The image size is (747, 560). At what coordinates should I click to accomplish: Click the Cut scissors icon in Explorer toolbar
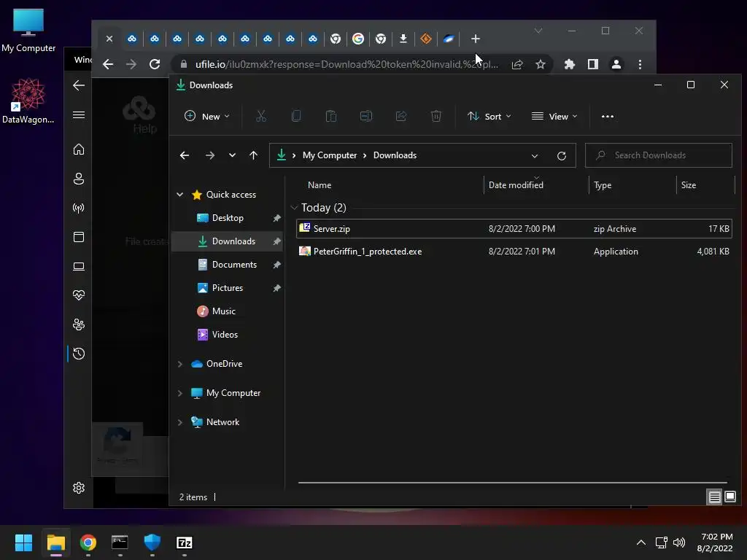coord(260,116)
